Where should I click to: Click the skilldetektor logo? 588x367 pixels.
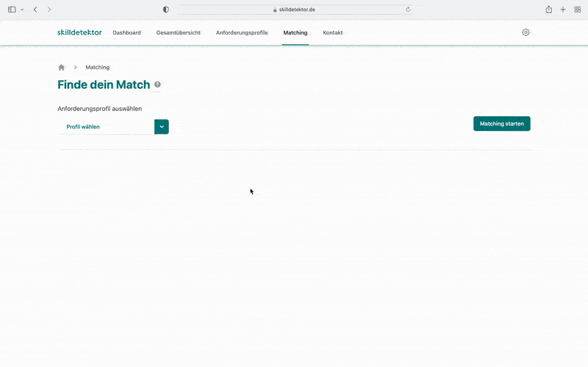point(79,32)
